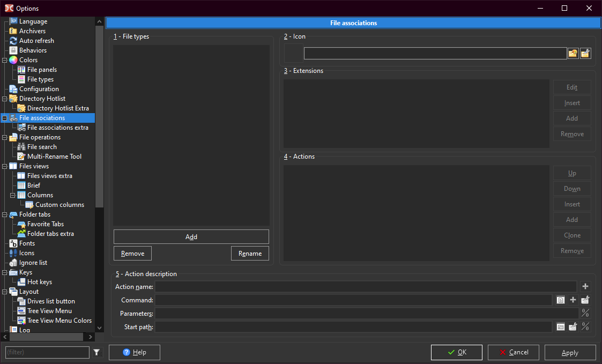Open the folder browse icon in Start path row
The width and height of the screenshot is (602, 364).
point(560,327)
